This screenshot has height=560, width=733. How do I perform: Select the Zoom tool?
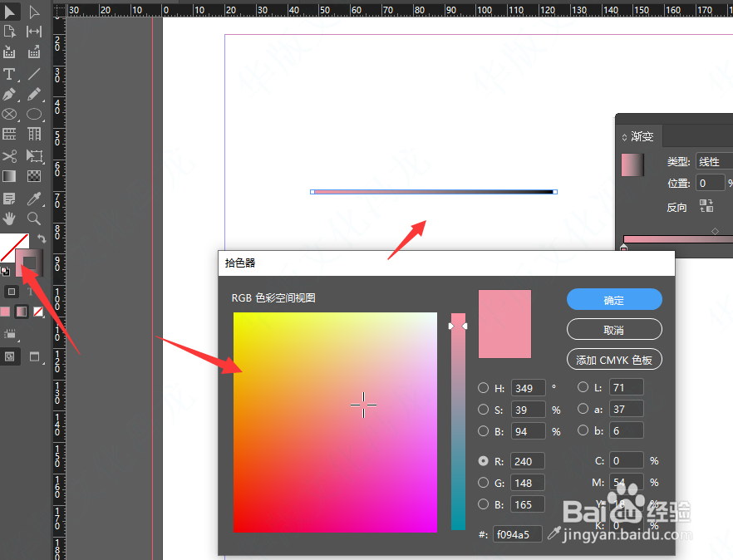click(33, 219)
